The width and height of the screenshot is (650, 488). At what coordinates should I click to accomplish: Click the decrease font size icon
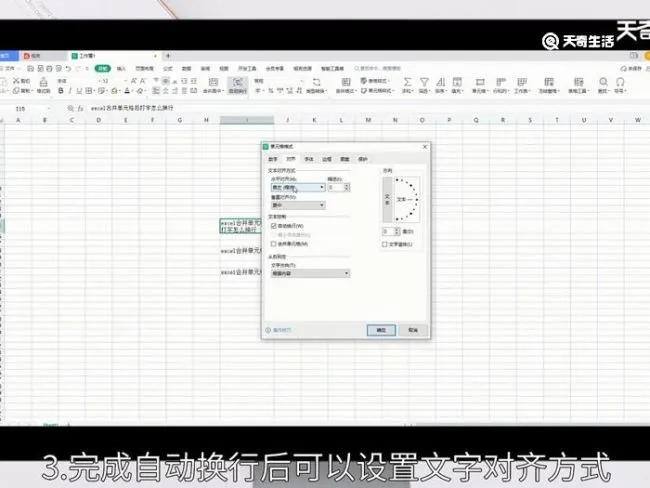click(142, 81)
